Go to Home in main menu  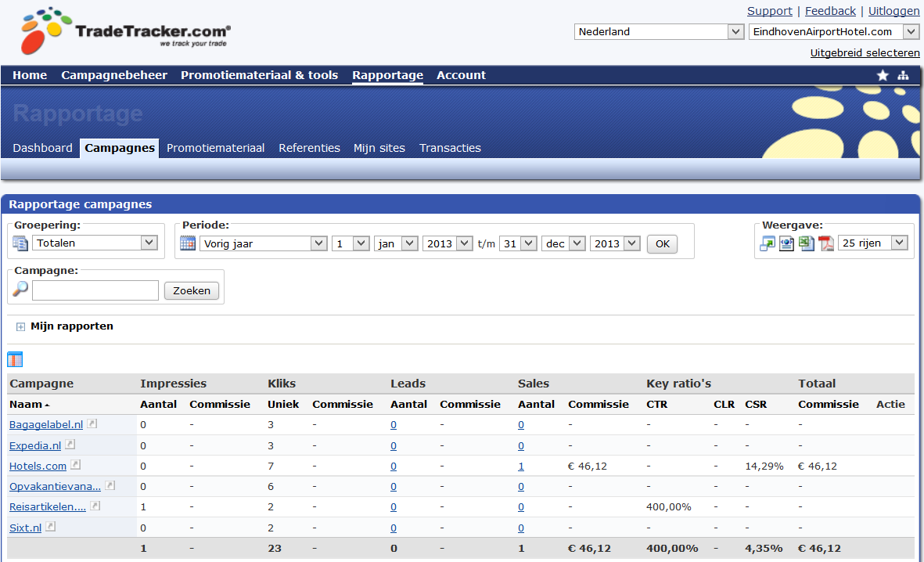(30, 75)
